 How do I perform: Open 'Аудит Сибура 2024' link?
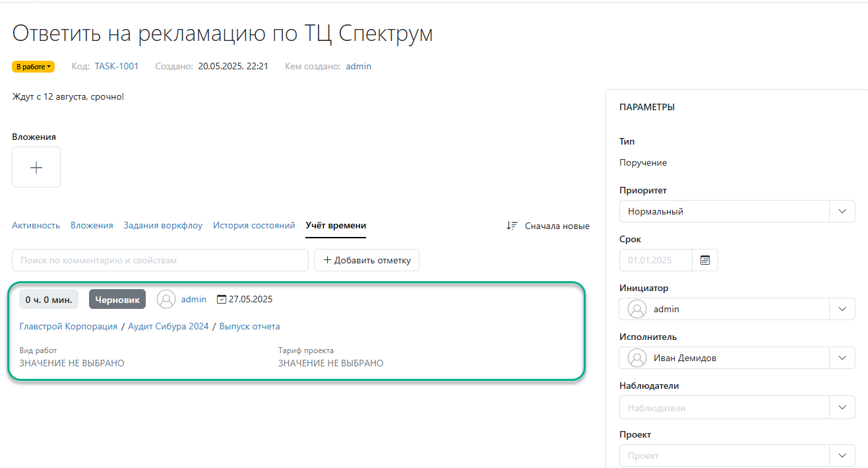[x=168, y=326]
